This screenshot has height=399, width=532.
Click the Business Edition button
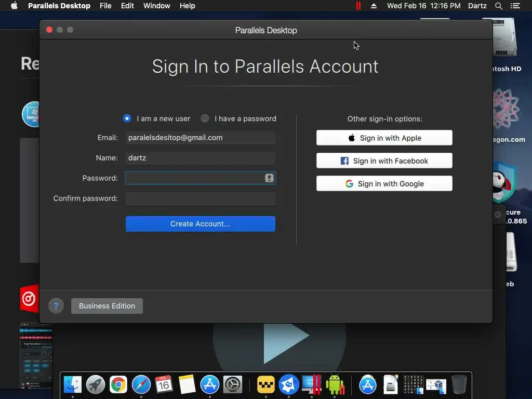click(107, 306)
